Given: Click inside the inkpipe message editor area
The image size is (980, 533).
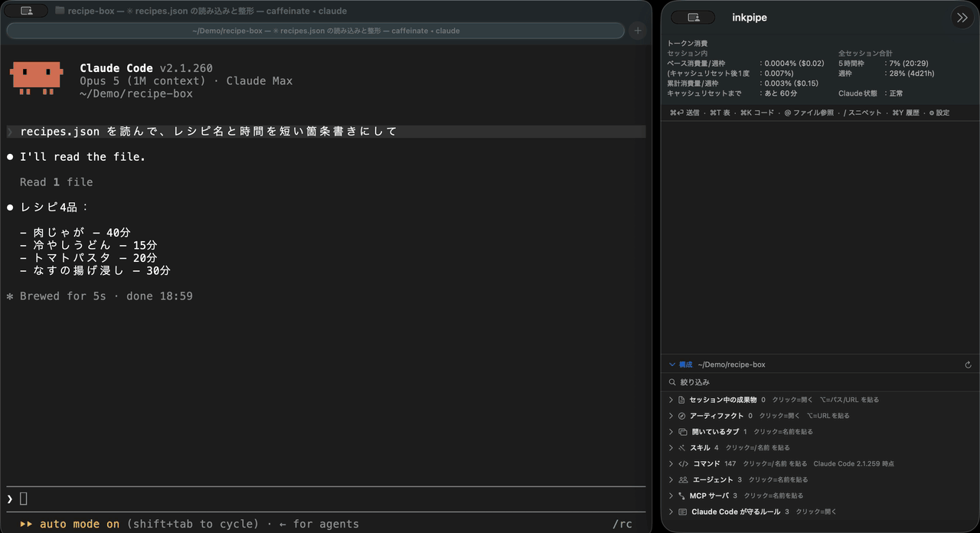Looking at the screenshot, I should tap(820, 237).
